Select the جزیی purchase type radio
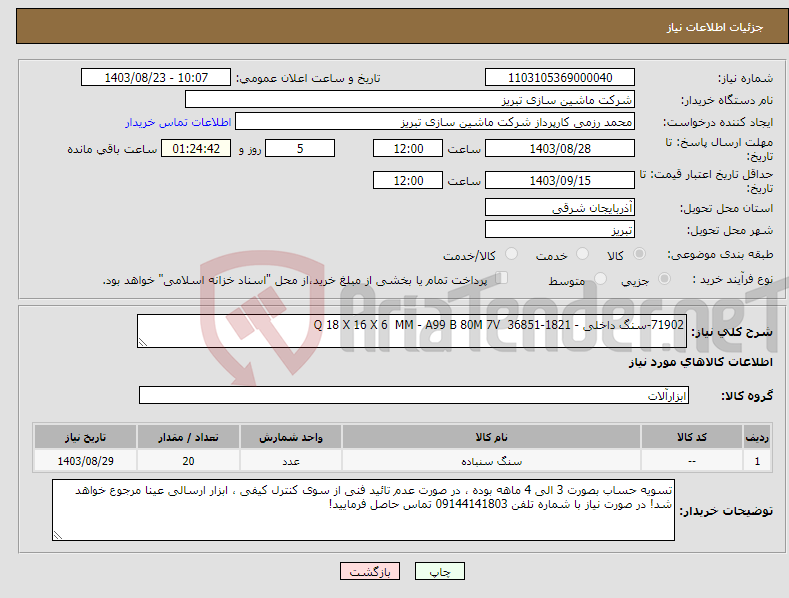This screenshot has width=789, height=598. pos(664,279)
